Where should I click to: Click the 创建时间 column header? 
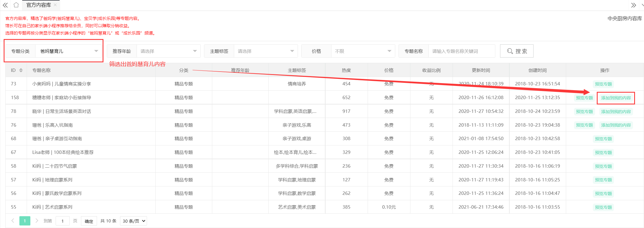point(537,70)
